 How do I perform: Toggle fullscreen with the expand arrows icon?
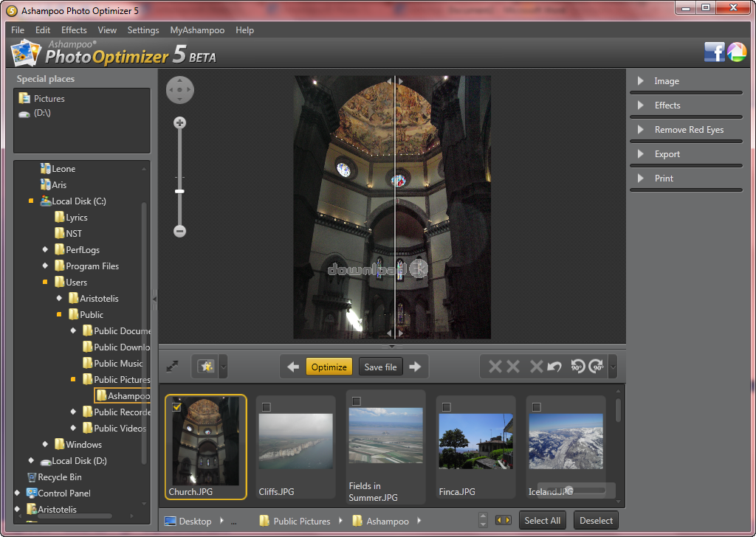tap(173, 367)
